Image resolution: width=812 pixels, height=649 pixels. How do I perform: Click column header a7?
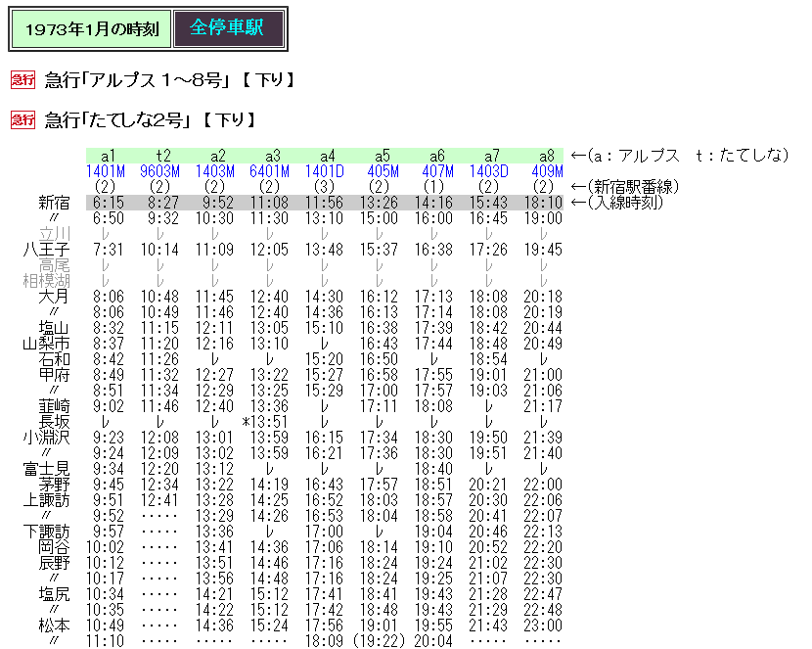pos(492,156)
